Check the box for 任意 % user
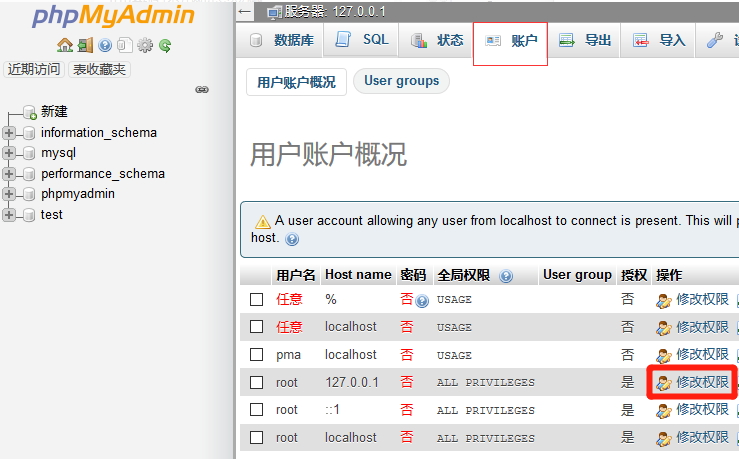 click(256, 299)
